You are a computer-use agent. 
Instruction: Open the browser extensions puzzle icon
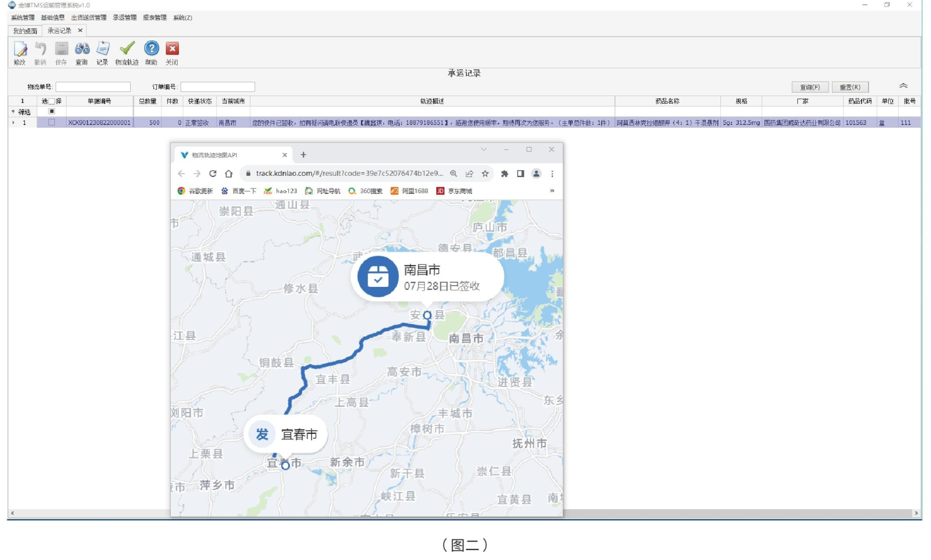click(x=505, y=174)
